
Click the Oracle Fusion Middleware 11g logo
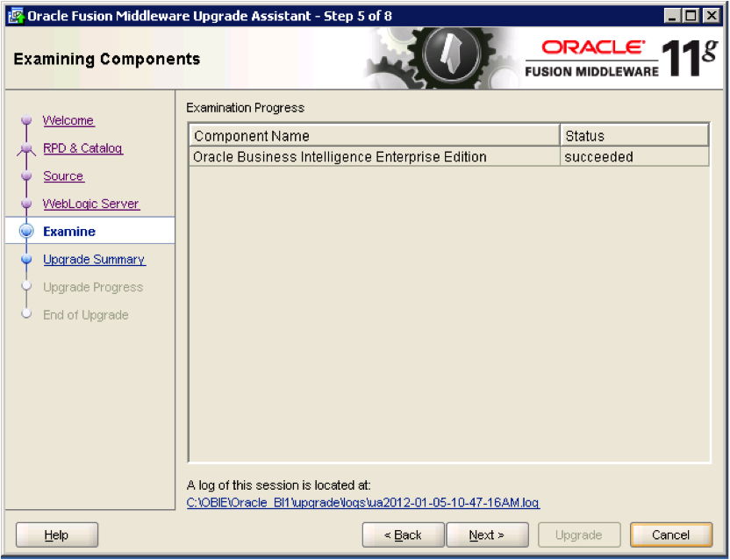click(621, 58)
